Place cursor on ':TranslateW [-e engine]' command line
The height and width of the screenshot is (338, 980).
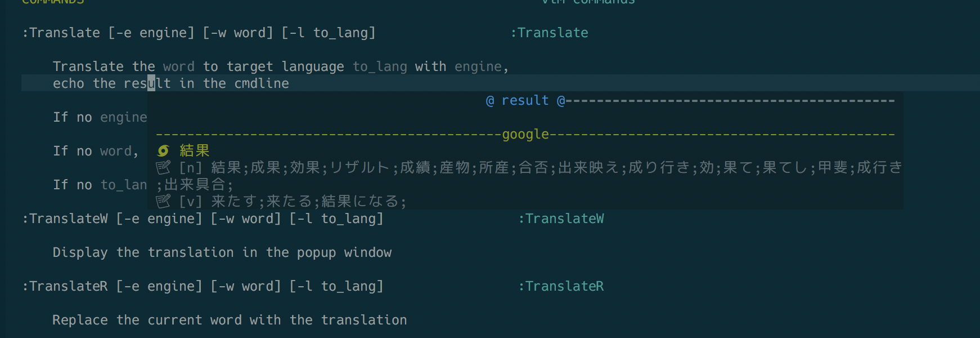[x=203, y=219]
